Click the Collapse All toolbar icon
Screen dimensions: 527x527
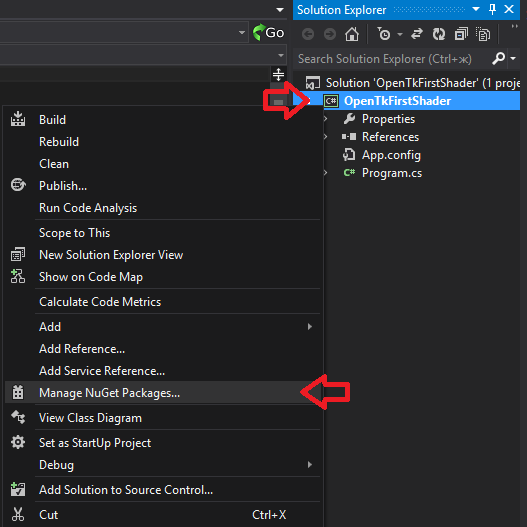(x=461, y=34)
